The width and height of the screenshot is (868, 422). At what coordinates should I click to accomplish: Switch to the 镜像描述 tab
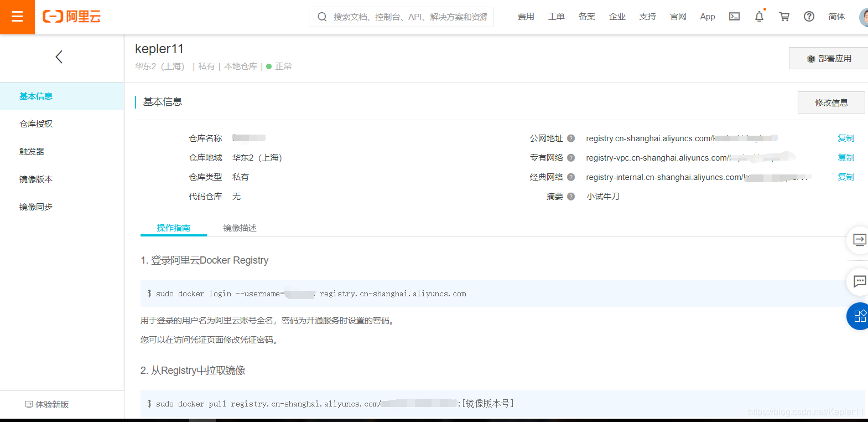240,228
